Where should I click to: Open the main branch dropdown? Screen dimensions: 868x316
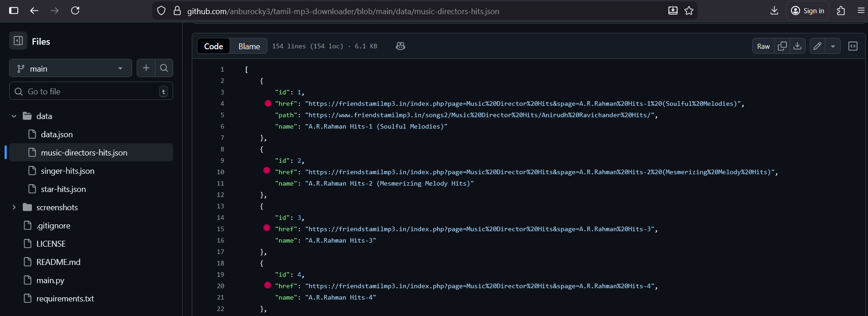tap(70, 68)
